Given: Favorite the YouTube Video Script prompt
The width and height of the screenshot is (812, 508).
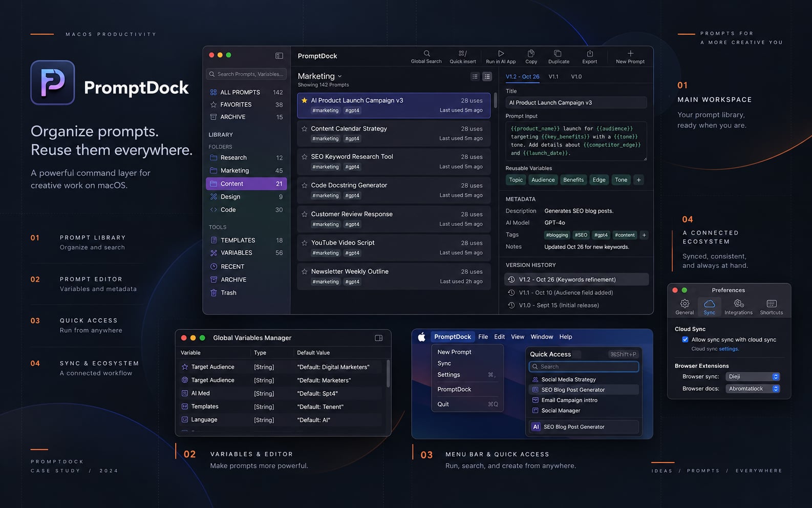Looking at the screenshot, I should click(x=304, y=243).
